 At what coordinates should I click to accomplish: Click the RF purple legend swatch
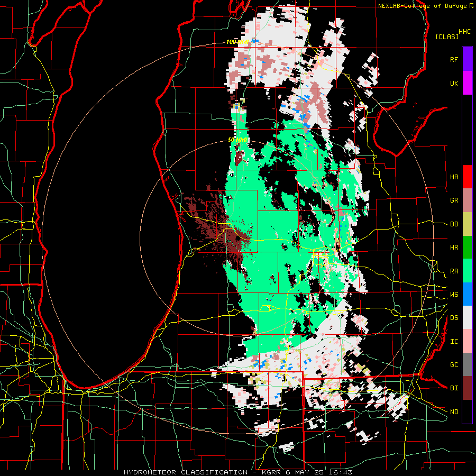pyautogui.click(x=467, y=59)
